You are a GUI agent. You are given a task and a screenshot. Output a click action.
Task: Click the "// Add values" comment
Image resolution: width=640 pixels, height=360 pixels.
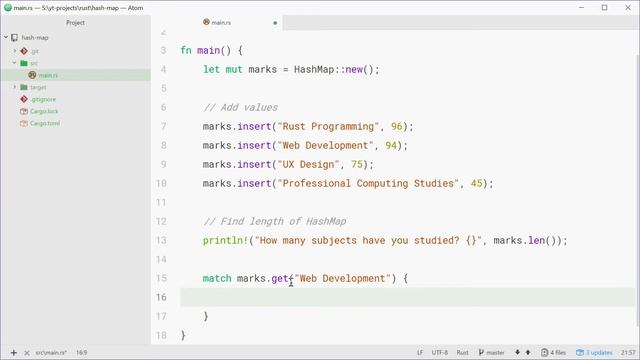pyautogui.click(x=240, y=107)
